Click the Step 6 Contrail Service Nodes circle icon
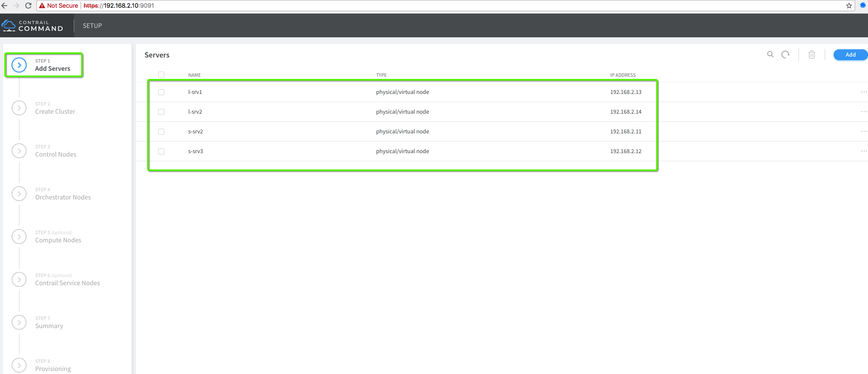 point(19,280)
